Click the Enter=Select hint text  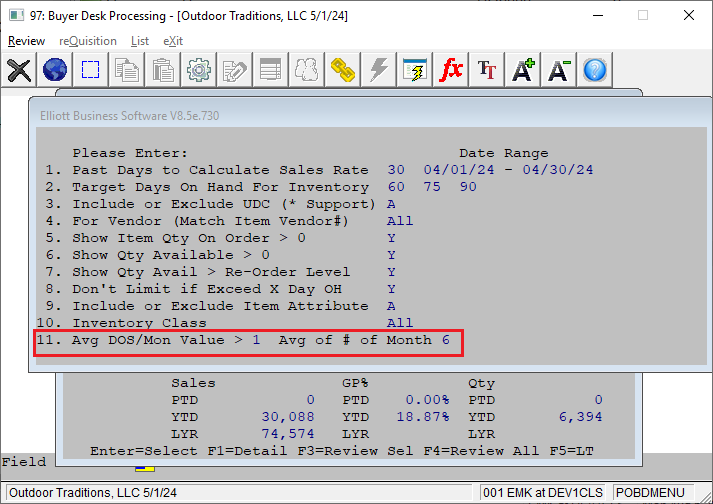[x=144, y=451]
